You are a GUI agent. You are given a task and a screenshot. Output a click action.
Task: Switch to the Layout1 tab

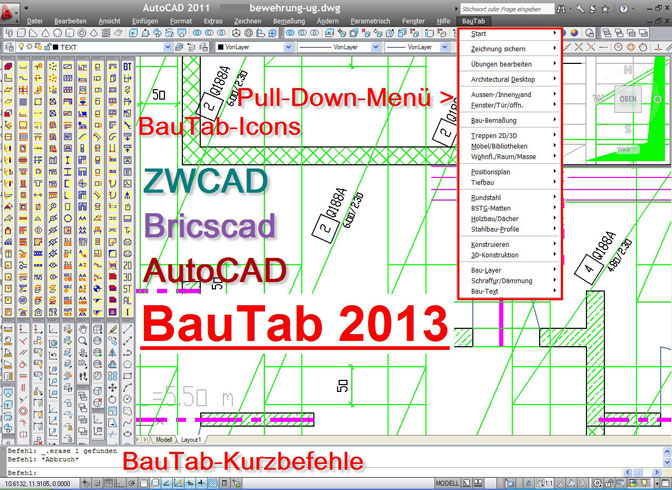[191, 440]
